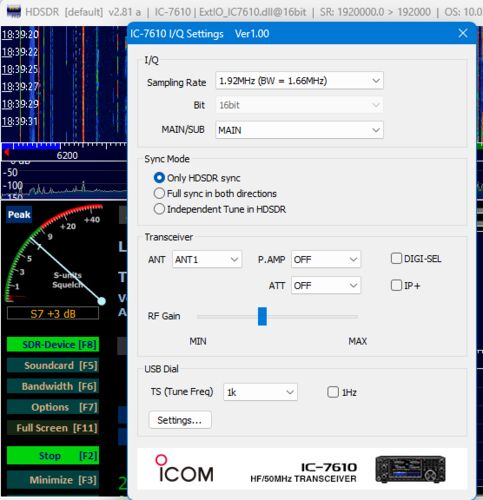The height and width of the screenshot is (500, 483).
Task: Click the RF Gain slider handle
Action: point(262,316)
